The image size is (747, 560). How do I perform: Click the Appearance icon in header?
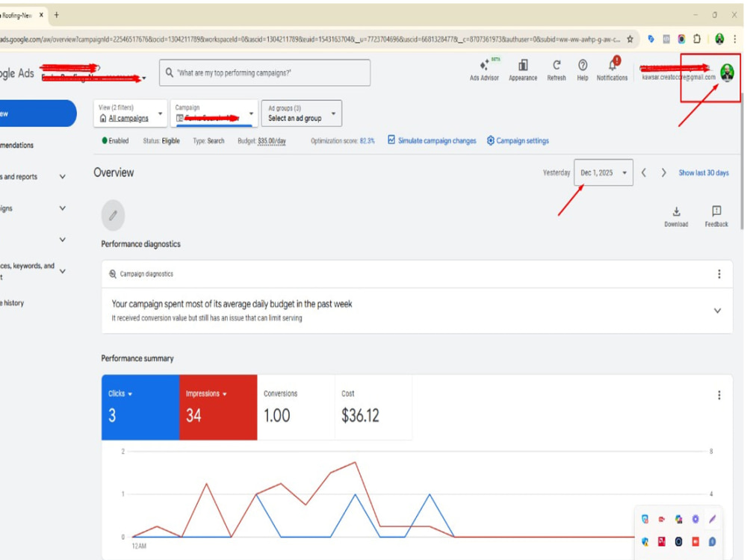point(523,69)
